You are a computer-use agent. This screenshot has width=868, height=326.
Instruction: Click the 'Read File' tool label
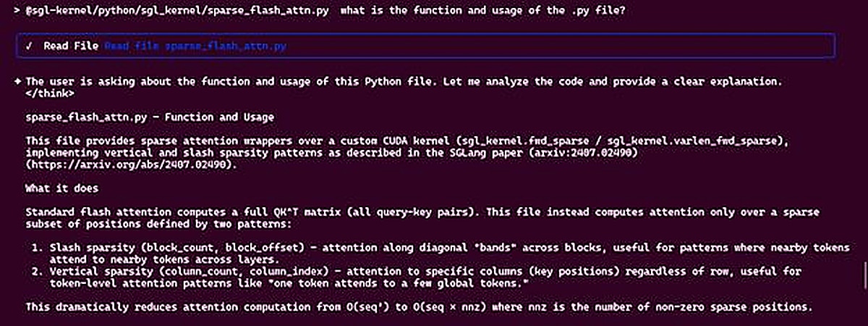coord(66,46)
